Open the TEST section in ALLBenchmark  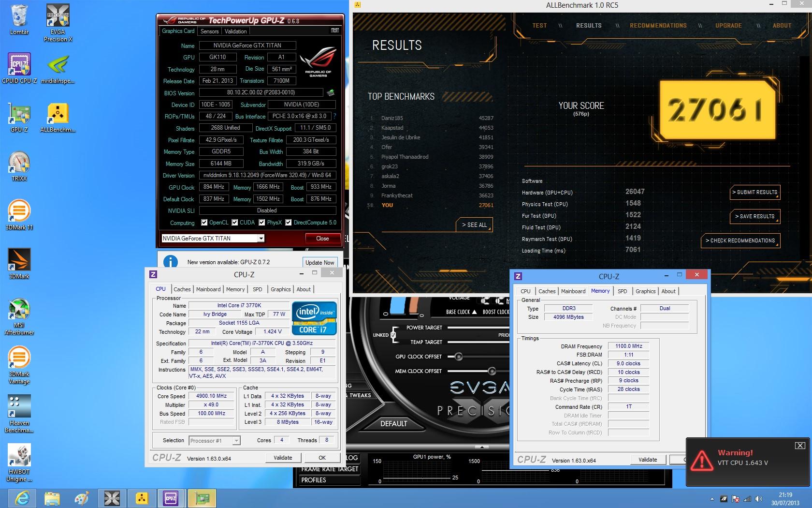tap(540, 26)
